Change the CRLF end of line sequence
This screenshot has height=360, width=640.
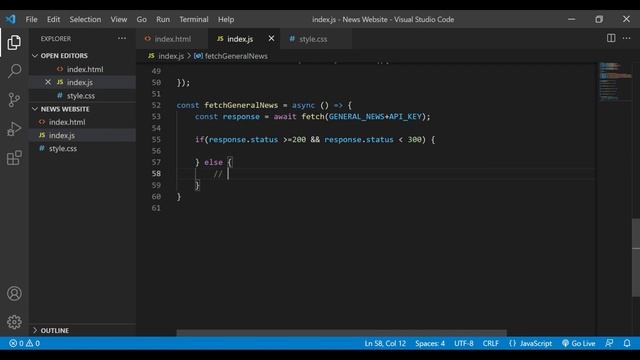click(491, 343)
